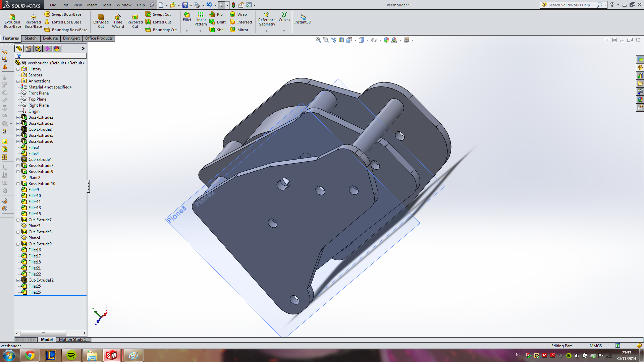Toggle Instant3D mode
This screenshot has width=644, height=362.
tap(303, 19)
